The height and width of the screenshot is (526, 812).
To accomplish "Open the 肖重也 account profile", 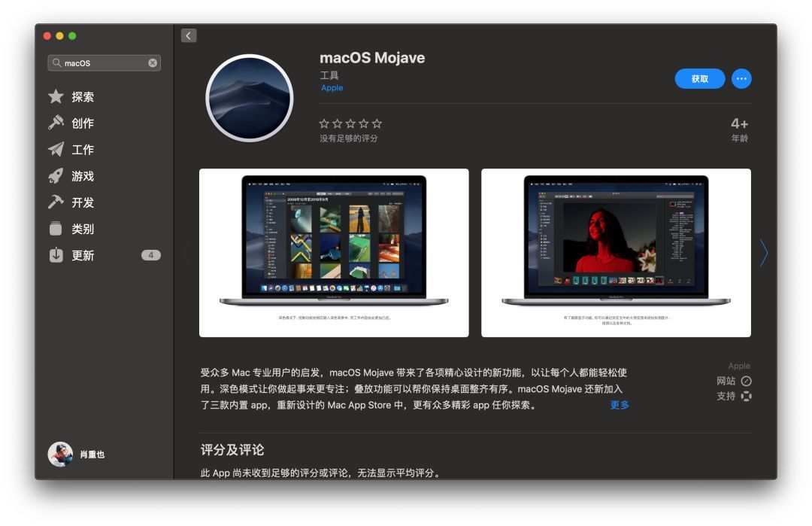I will pos(77,454).
